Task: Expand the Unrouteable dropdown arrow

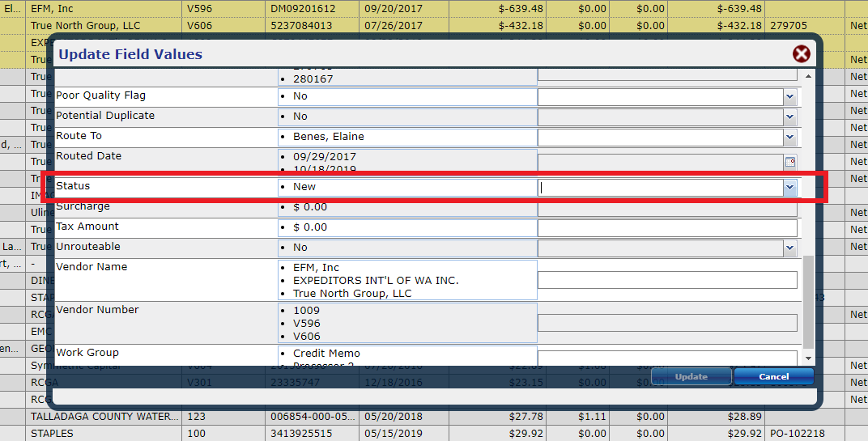Action: point(789,248)
